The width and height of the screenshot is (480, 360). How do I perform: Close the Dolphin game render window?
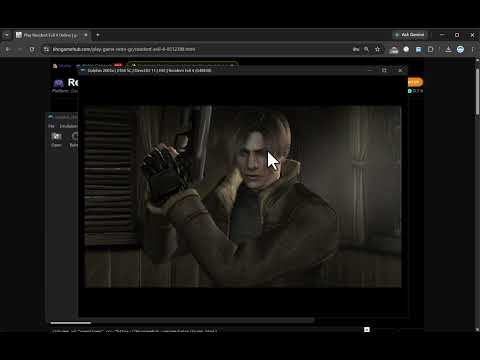pos(400,70)
